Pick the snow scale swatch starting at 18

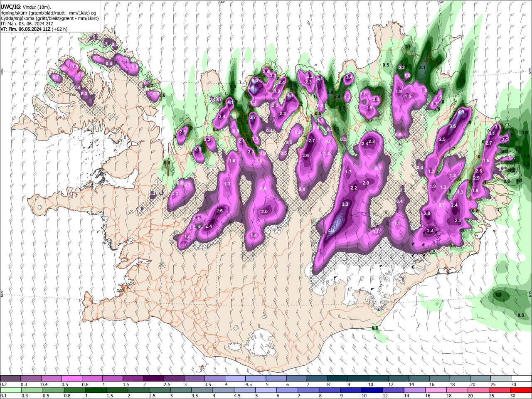point(460,379)
